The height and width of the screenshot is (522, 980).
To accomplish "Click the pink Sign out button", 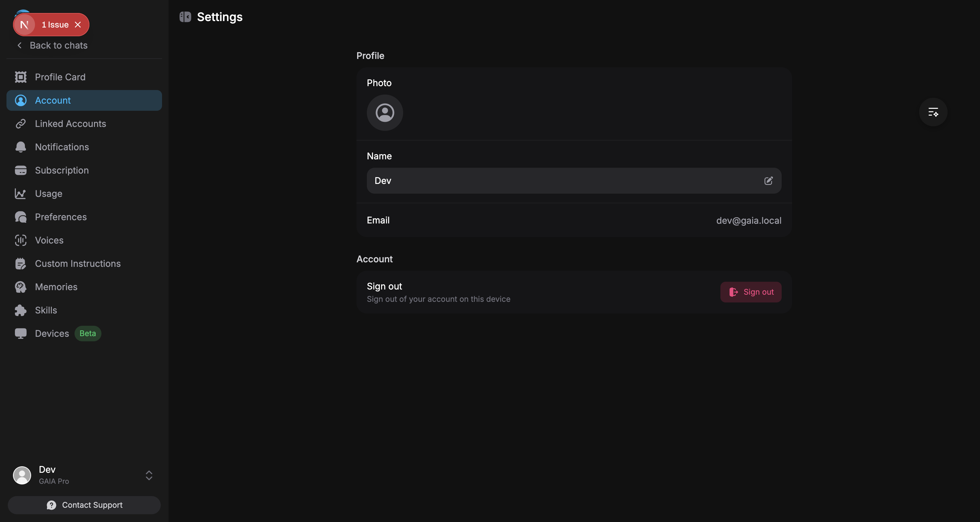I will point(750,292).
